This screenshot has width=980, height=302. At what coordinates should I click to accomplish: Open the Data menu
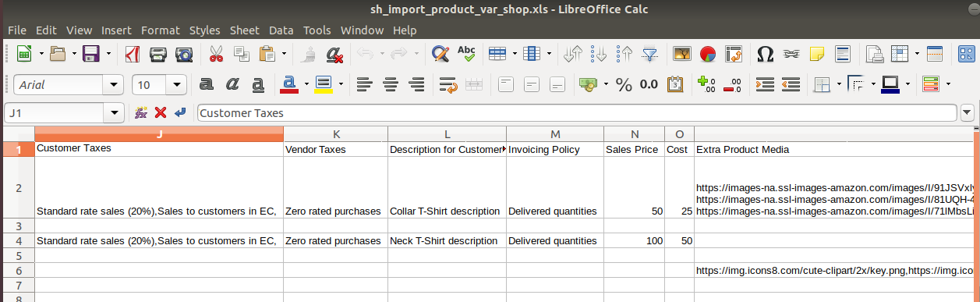[x=281, y=30]
